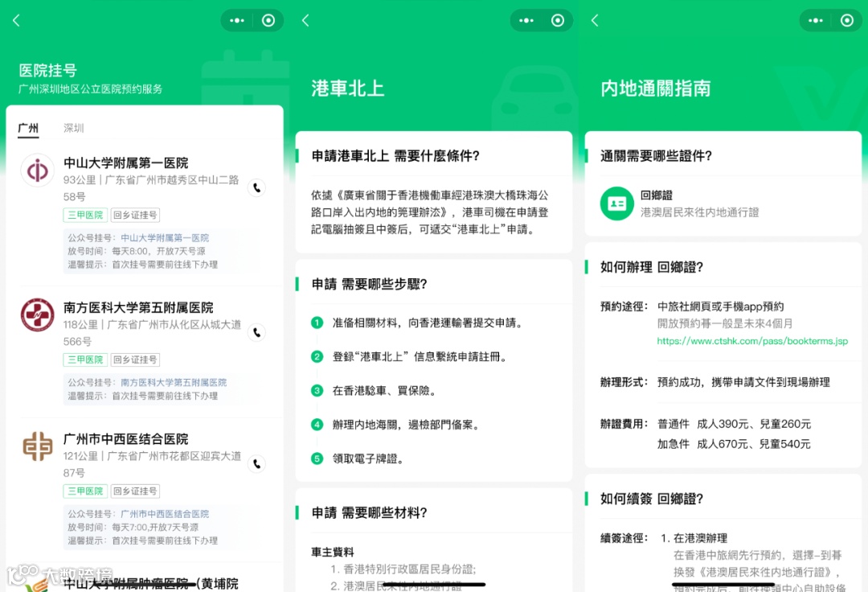Open 广州市中西医结合医院 公众号 link

click(x=165, y=514)
